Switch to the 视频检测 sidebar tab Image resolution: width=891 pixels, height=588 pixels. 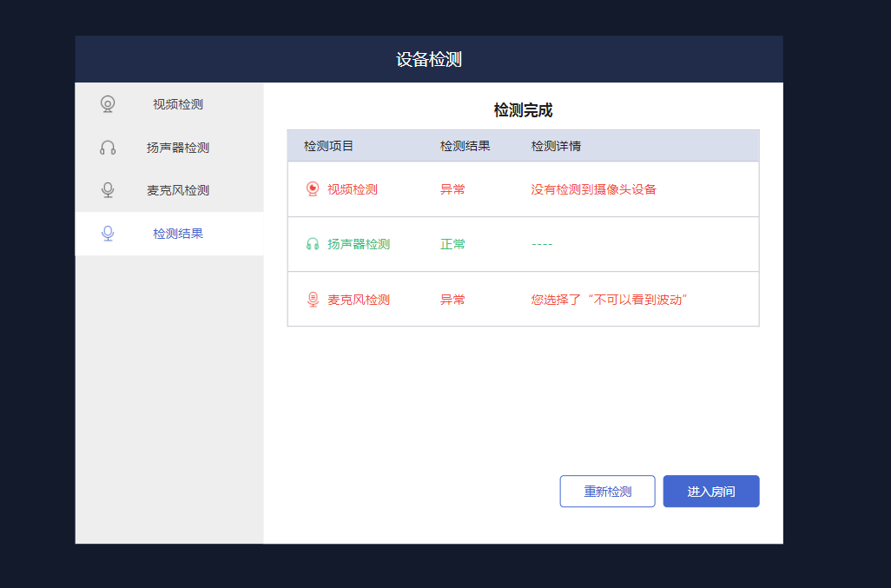[x=177, y=104]
